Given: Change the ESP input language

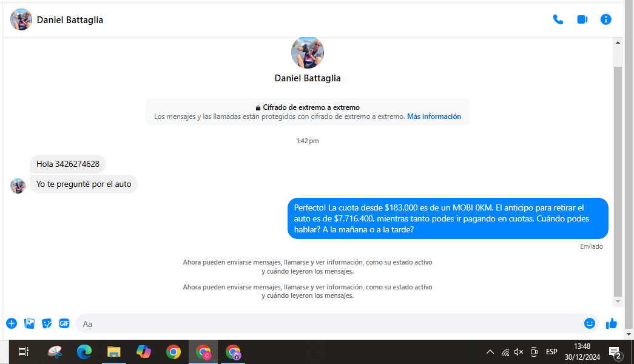Looking at the screenshot, I should (x=551, y=352).
